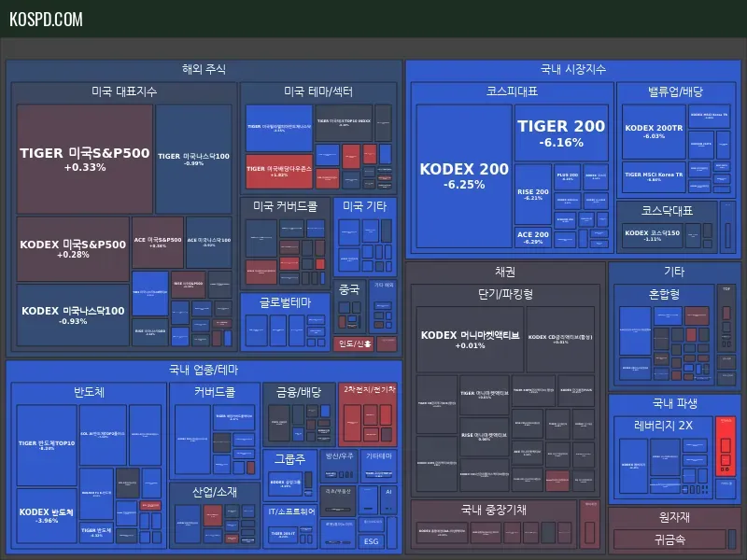
Task: Select the 반도체 group header
Action: click(x=89, y=392)
